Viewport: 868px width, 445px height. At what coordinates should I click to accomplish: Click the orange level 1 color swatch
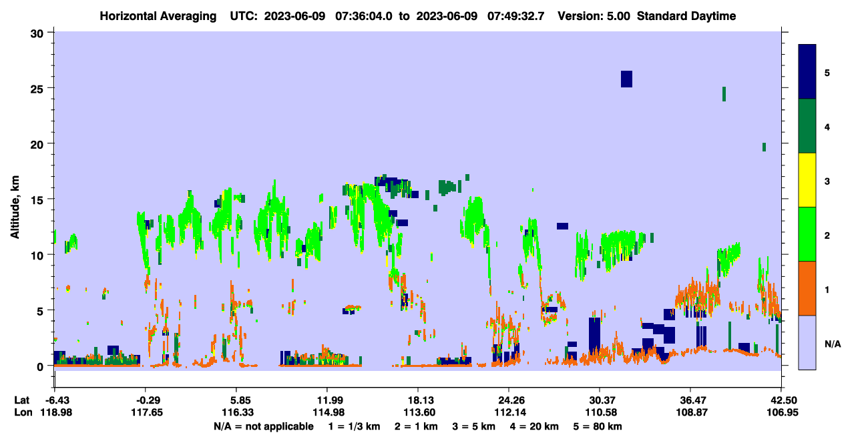coord(807,288)
